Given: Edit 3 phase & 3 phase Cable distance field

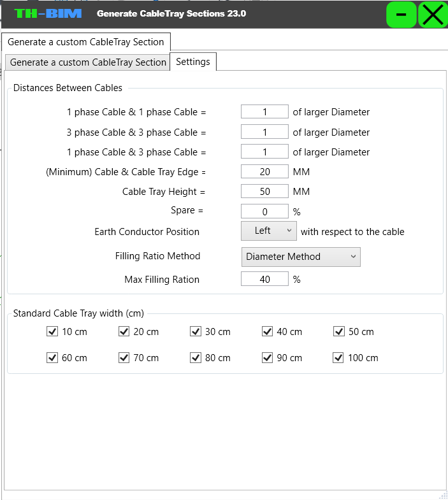Looking at the screenshot, I should (x=264, y=132).
